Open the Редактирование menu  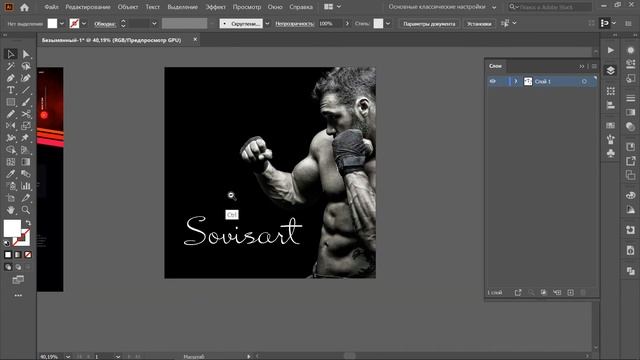click(88, 7)
